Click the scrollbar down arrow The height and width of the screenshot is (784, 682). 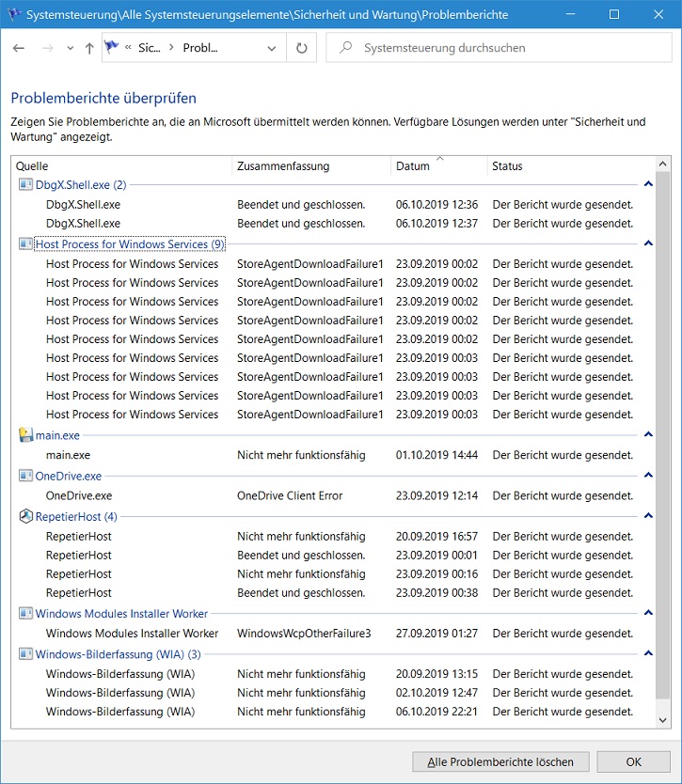pos(662,720)
